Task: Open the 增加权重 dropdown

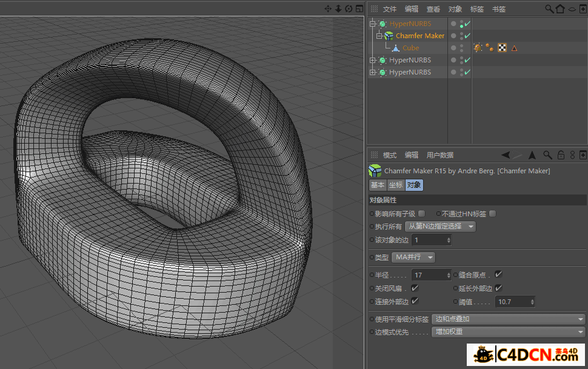Action: pyautogui.click(x=509, y=332)
